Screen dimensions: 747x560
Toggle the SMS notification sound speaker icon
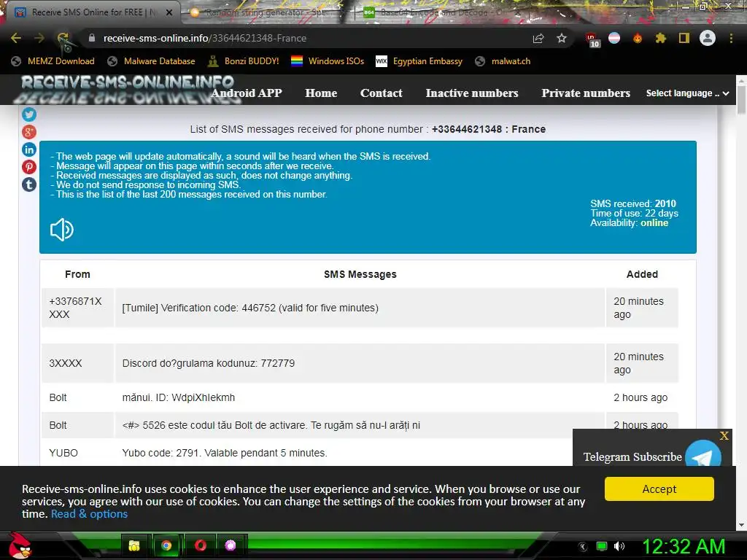61,230
